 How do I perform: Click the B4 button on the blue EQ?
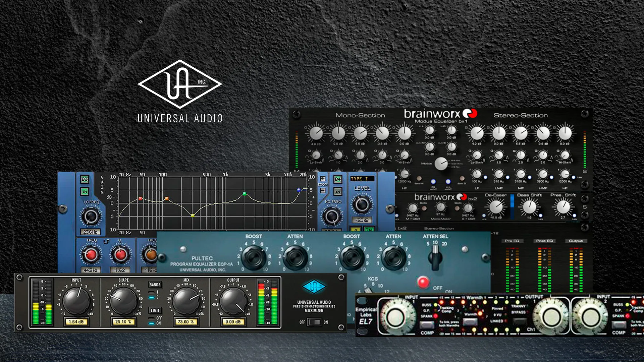click(x=338, y=179)
